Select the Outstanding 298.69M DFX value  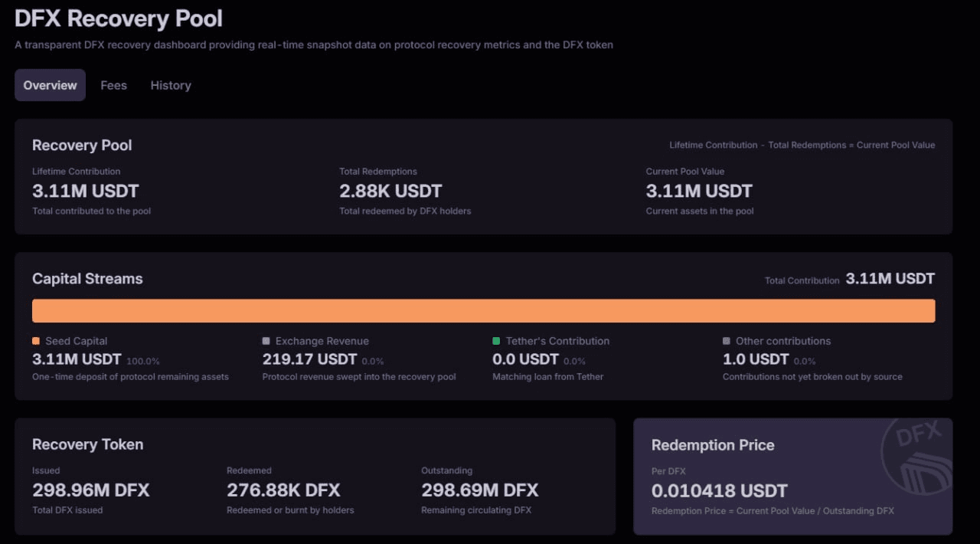coord(479,490)
